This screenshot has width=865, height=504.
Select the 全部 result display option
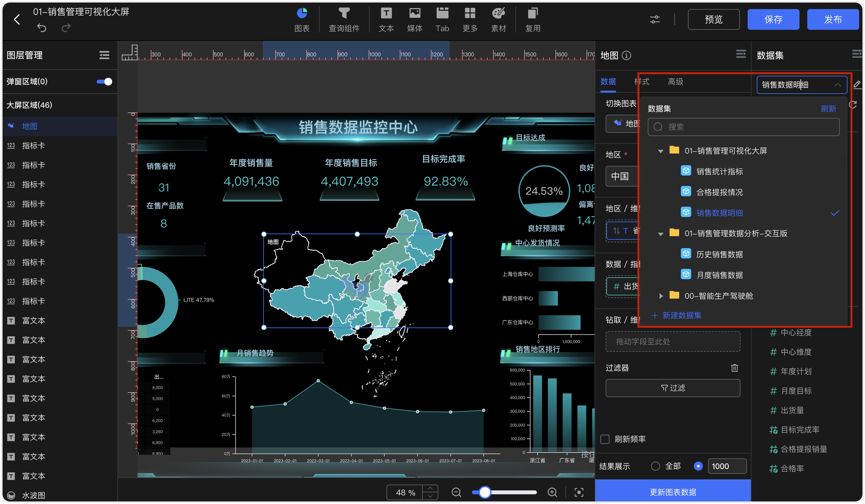[655, 466]
